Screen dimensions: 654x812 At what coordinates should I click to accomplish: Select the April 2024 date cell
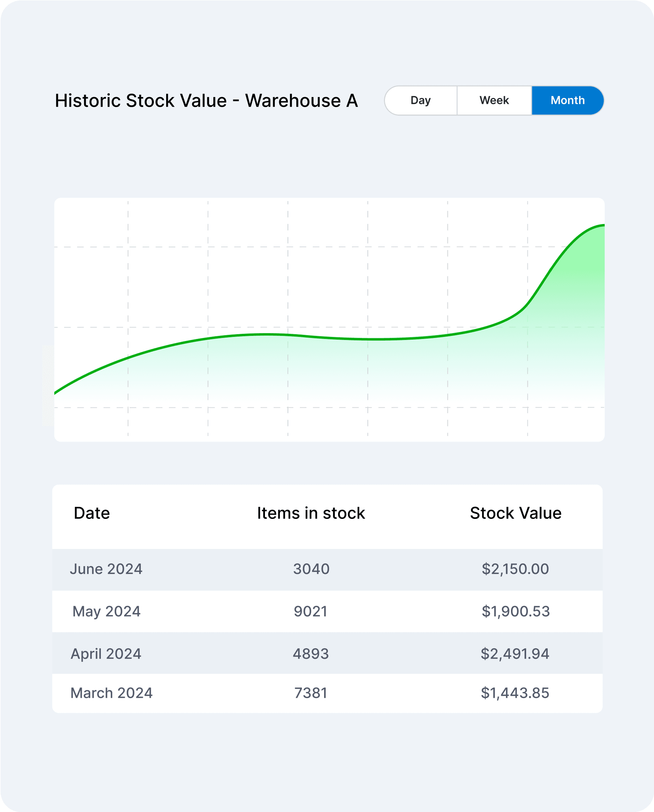(106, 653)
